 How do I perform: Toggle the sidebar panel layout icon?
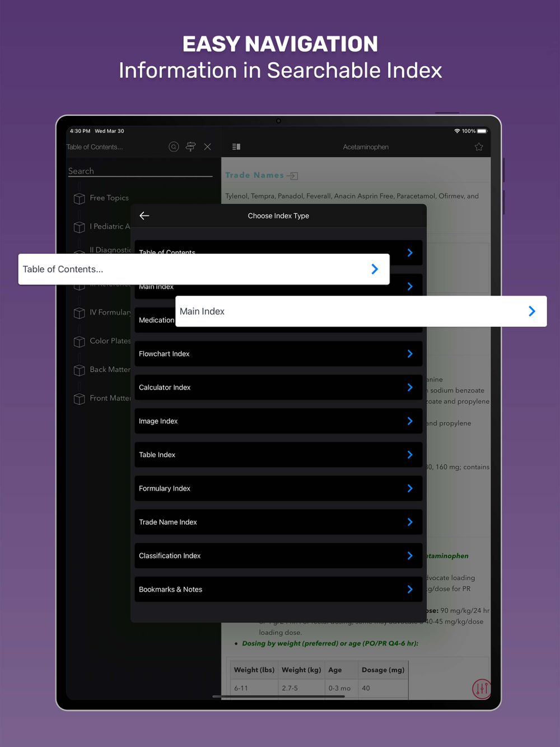click(236, 147)
